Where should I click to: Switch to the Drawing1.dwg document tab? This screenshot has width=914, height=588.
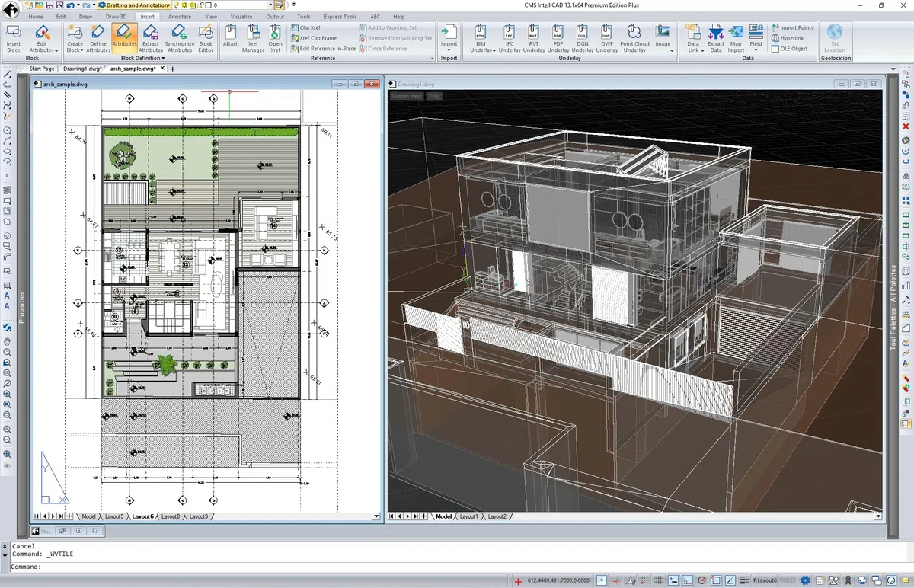tap(82, 69)
